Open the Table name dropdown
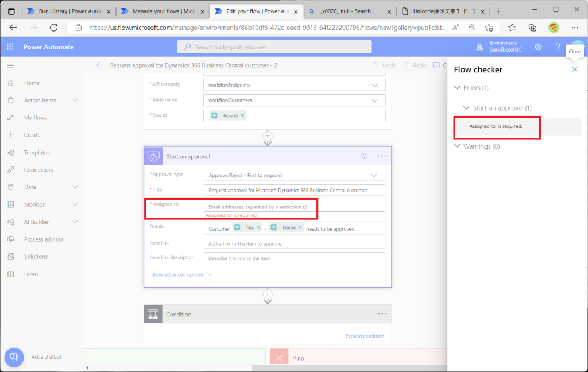Viewport: 588px width, 372px height. tap(374, 100)
